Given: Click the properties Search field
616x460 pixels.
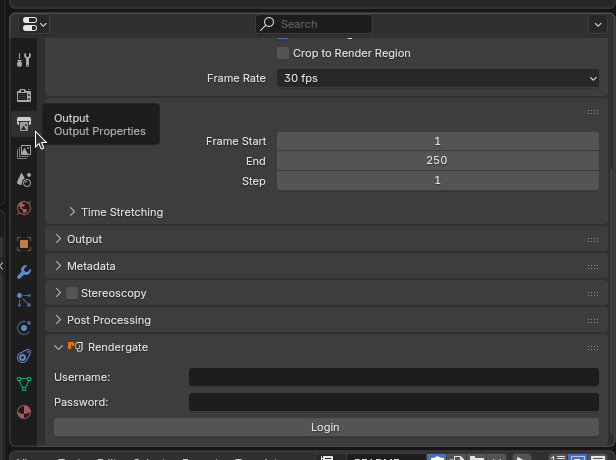Looking at the screenshot, I should [x=314, y=24].
